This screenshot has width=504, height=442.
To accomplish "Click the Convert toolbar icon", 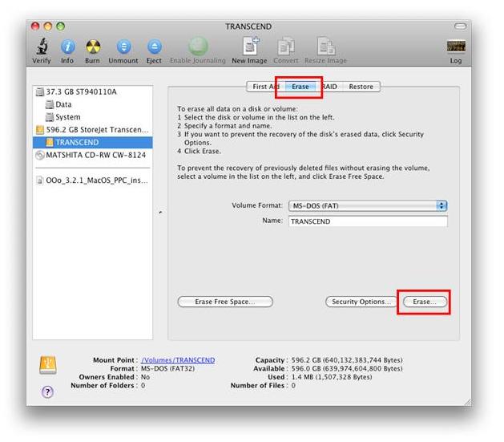I will click(286, 47).
